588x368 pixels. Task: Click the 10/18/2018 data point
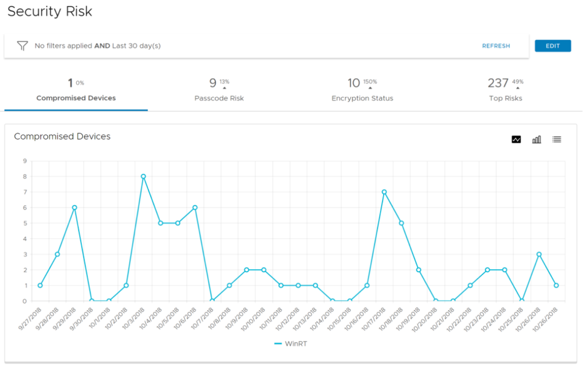401,223
